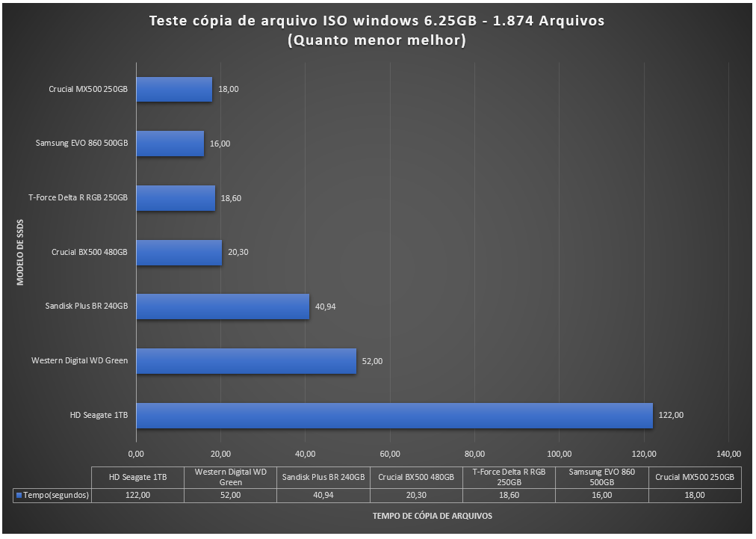Click the 80,00 axis tick value
Screen dimensions: 756x539
point(475,454)
